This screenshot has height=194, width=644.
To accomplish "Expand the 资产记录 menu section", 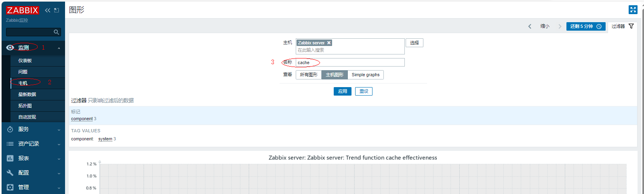I will 32,144.
